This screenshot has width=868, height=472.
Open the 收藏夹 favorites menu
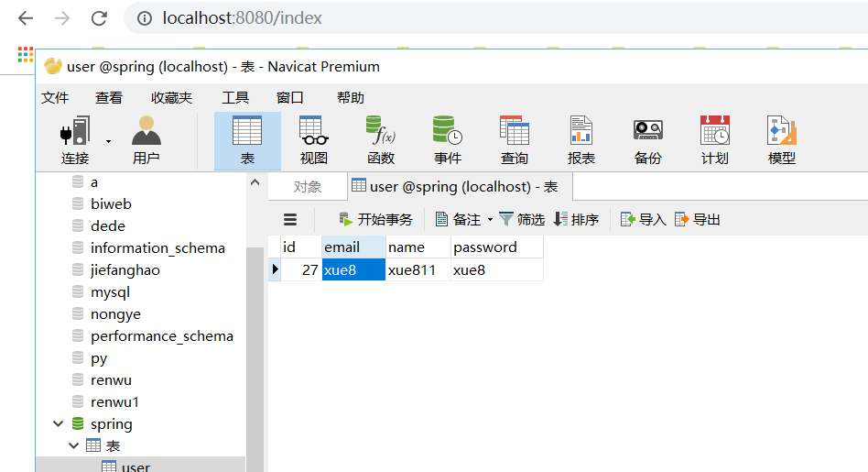pyautogui.click(x=171, y=98)
